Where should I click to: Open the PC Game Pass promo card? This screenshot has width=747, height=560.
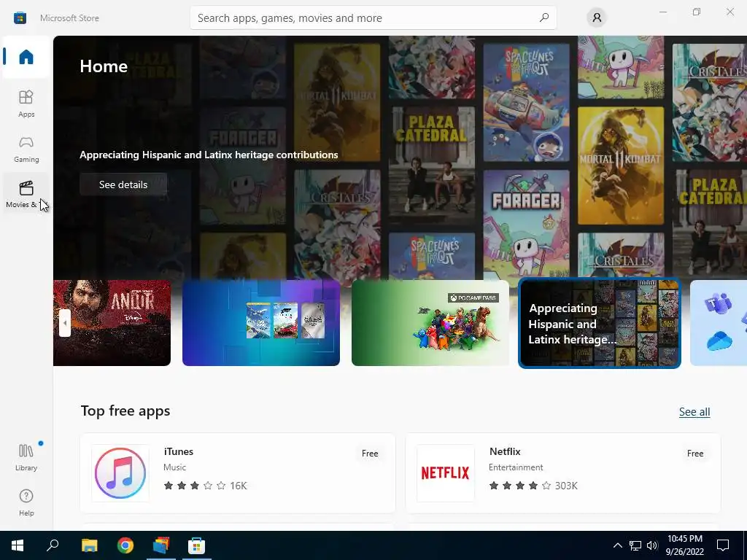pos(430,323)
